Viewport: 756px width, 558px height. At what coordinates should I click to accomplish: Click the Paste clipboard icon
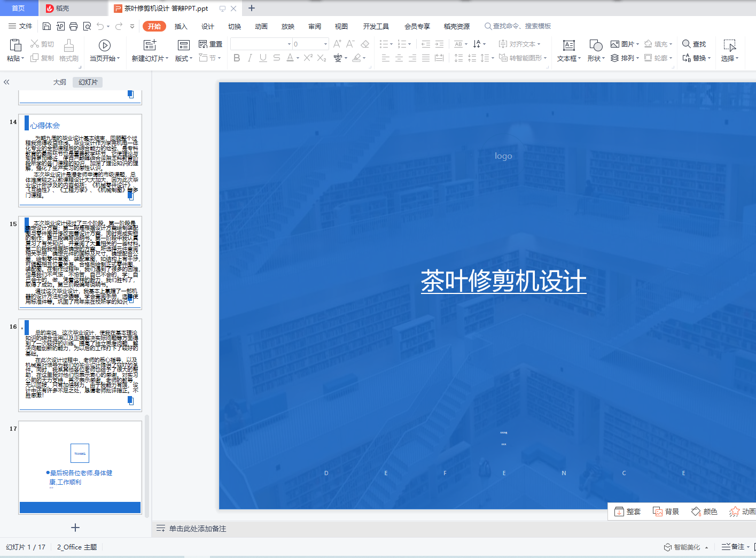pyautogui.click(x=15, y=45)
